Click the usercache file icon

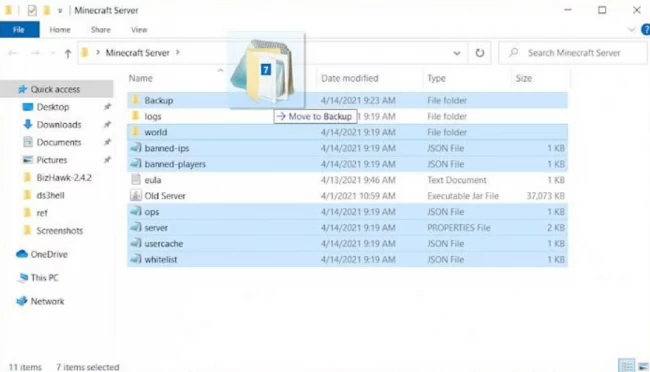tap(135, 243)
